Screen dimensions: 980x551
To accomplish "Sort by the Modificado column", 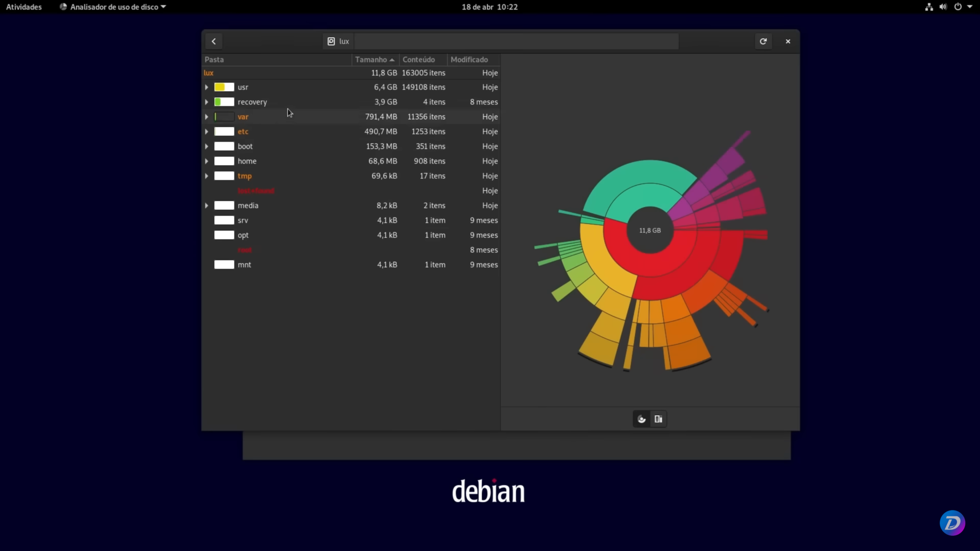I will pos(469,60).
